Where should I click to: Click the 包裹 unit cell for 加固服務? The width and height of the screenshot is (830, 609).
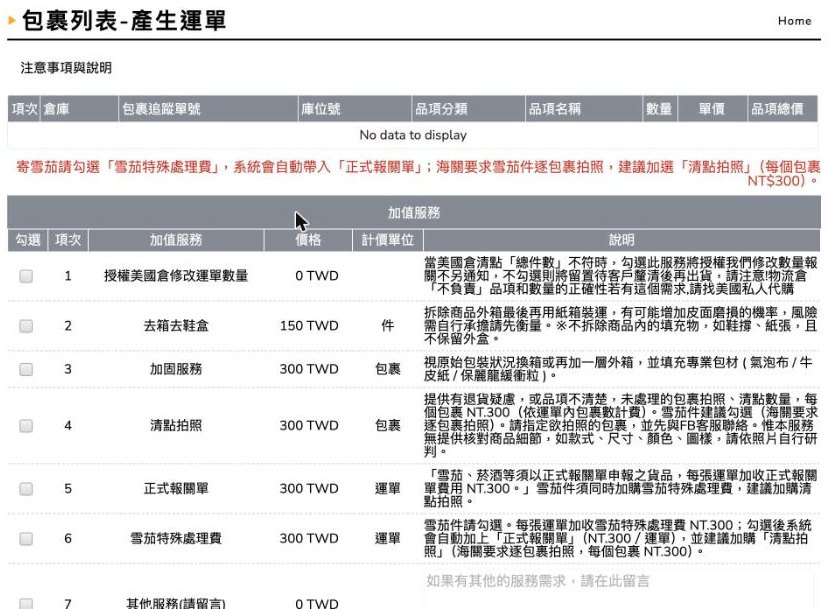tap(387, 369)
